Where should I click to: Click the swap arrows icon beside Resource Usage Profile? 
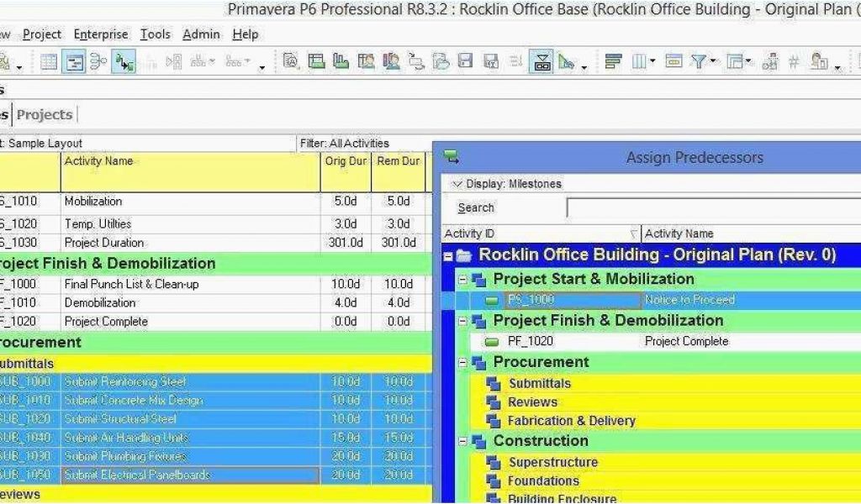[416, 61]
